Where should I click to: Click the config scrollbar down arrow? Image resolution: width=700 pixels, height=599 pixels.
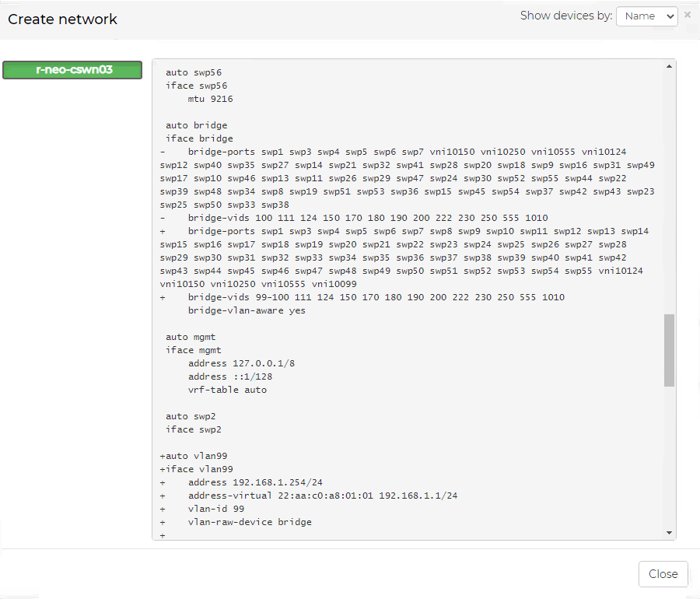[x=669, y=532]
